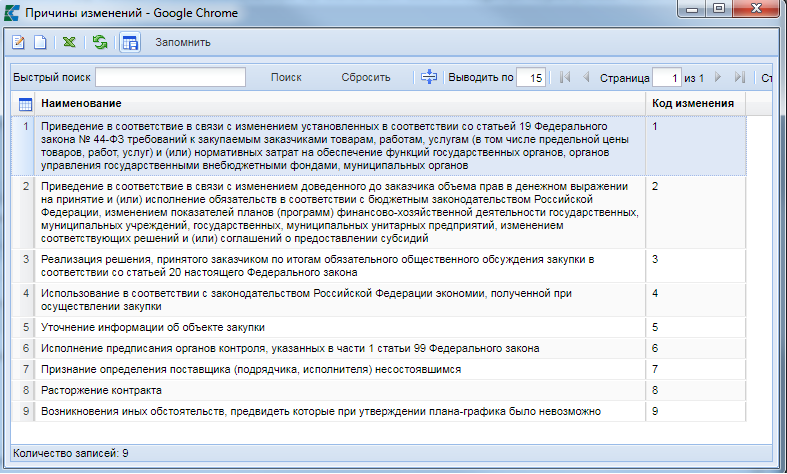
Task: Jump to the last page arrow
Action: (x=740, y=77)
